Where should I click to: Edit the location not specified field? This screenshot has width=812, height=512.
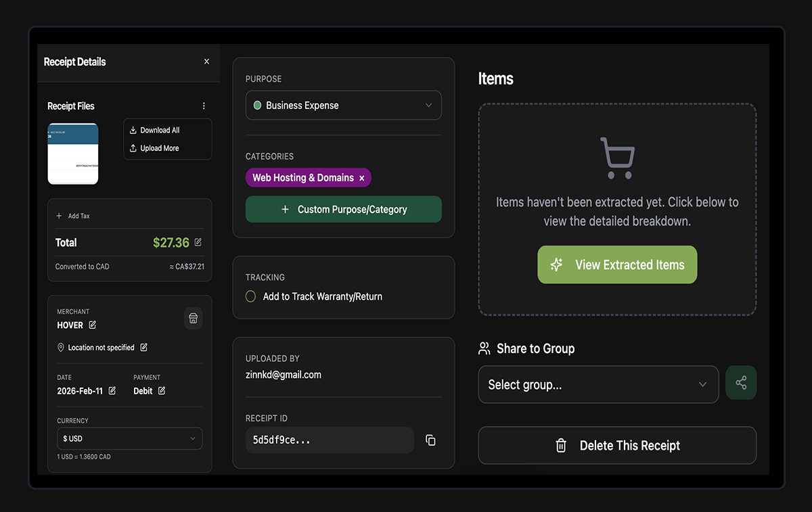pos(143,347)
